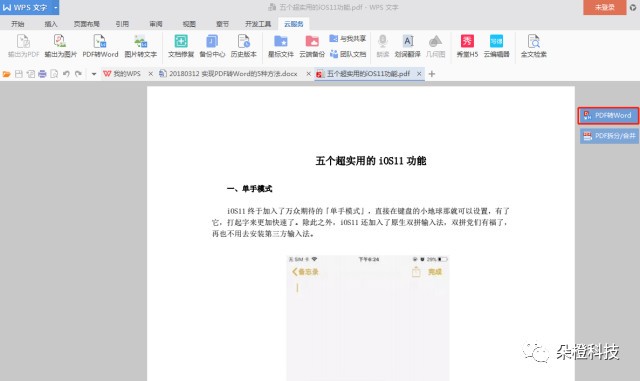Open the 页面布局 ribbon tab
The width and height of the screenshot is (640, 381).
[x=87, y=24]
